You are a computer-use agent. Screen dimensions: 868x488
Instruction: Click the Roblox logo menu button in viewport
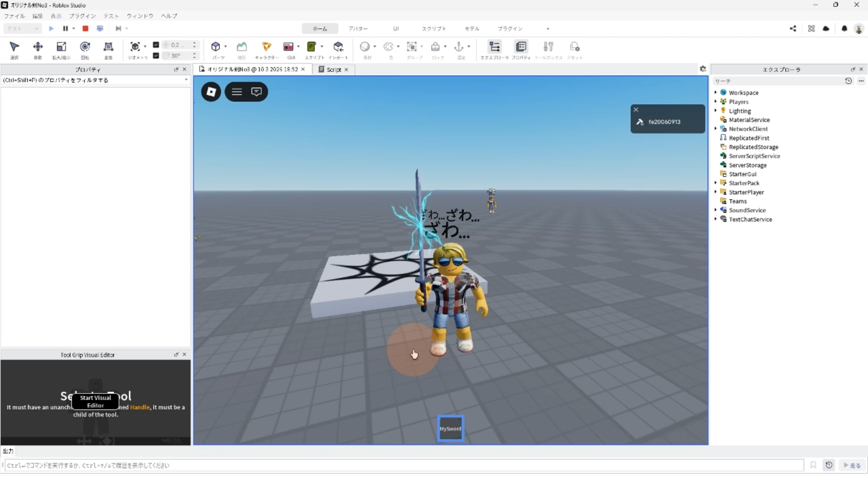211,92
